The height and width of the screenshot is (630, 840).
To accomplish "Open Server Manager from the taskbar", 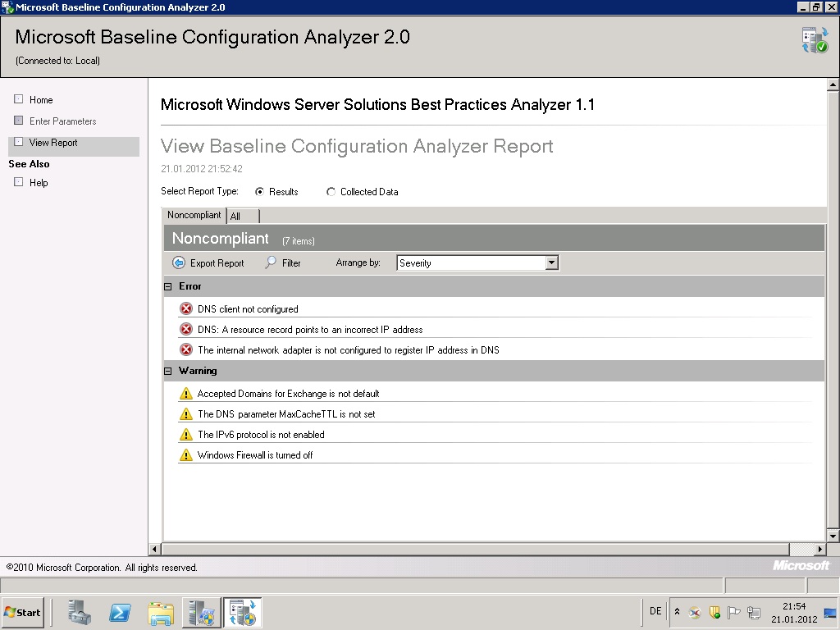I will click(80, 612).
